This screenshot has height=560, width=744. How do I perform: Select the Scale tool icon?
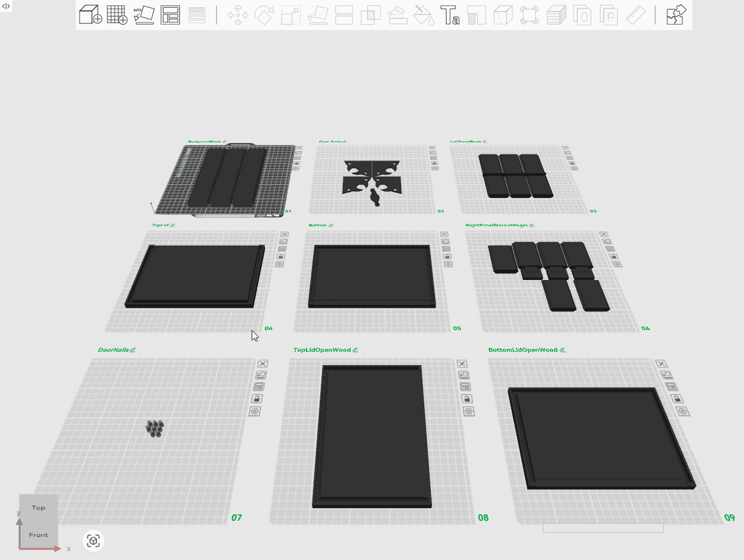(x=291, y=15)
